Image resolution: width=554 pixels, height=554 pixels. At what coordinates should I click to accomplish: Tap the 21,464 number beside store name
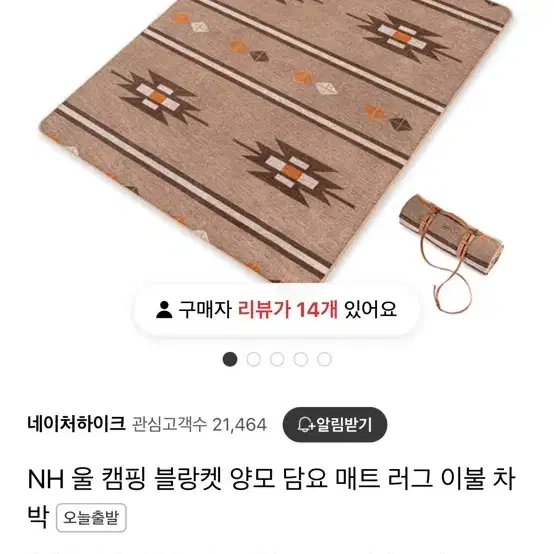(x=240, y=425)
